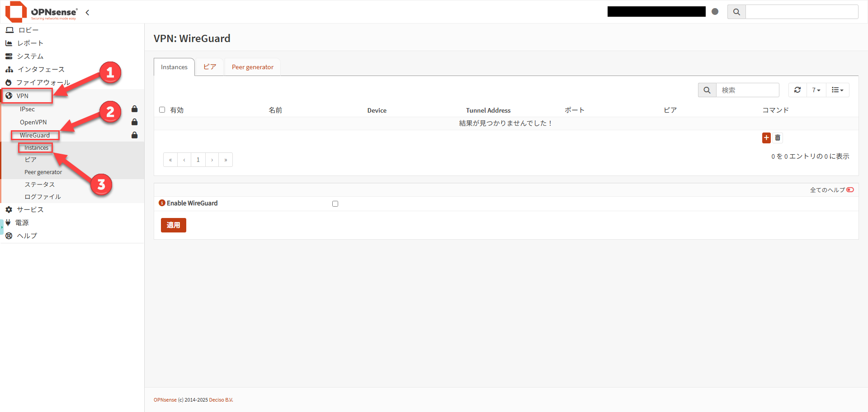Click the trash delete selected icon
Screen dimensions: 868x412
[778, 138]
